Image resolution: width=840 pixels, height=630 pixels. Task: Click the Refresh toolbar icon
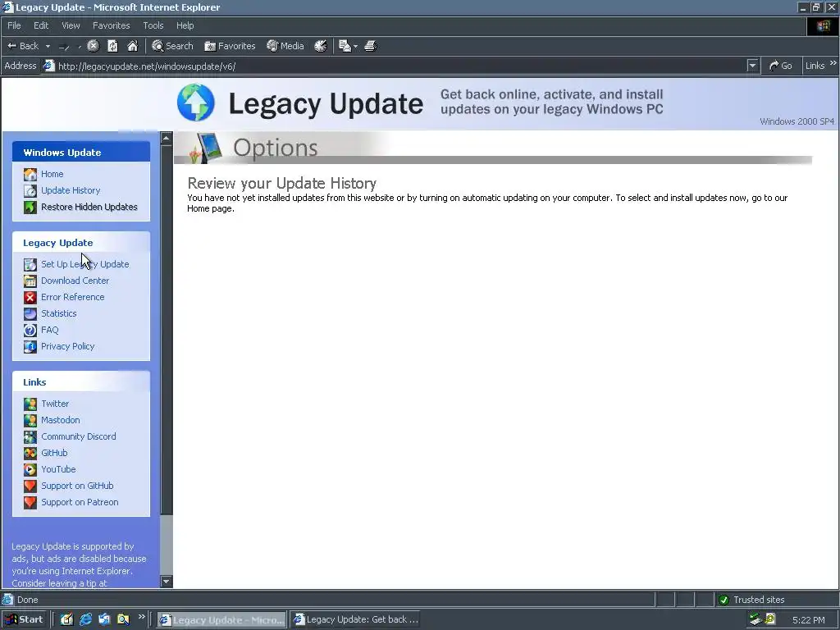tap(112, 46)
